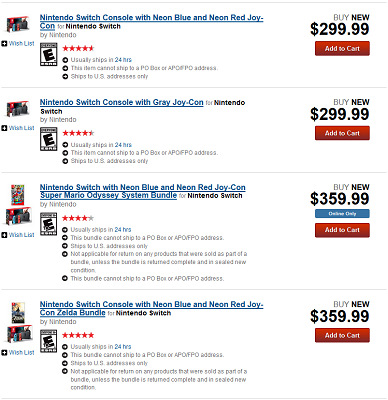Click ESRB E rating icon on Gray Joy-Con listing
The height and width of the screenshot is (400, 388).
pos(49,139)
